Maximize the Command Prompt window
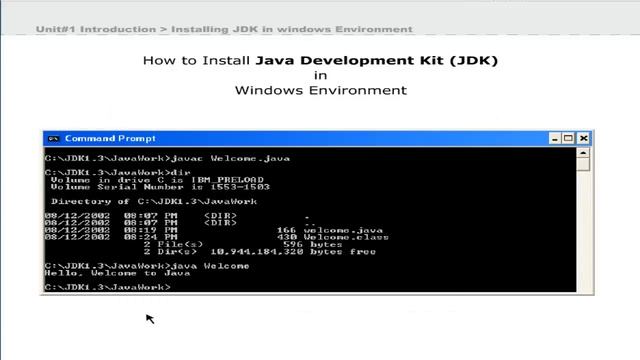Viewport: 640px width, 360px height. 568,139
